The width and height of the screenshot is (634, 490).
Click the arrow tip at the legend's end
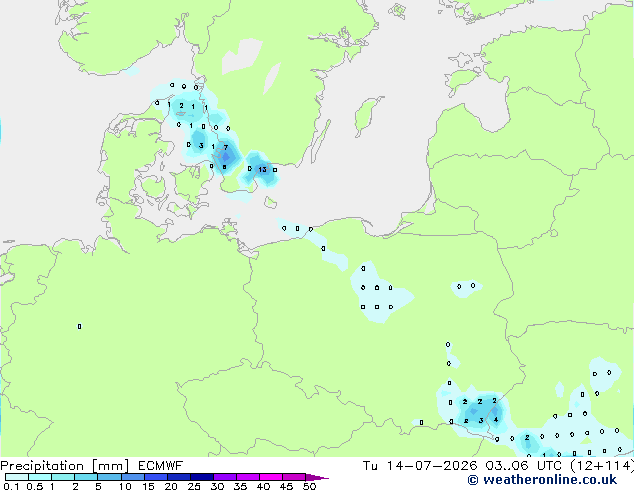(317, 477)
